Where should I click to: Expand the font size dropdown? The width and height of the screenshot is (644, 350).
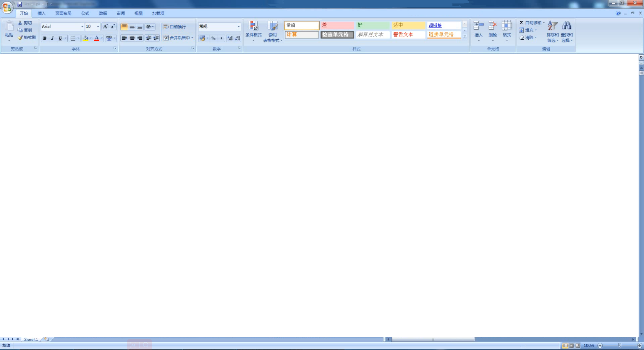pos(98,27)
